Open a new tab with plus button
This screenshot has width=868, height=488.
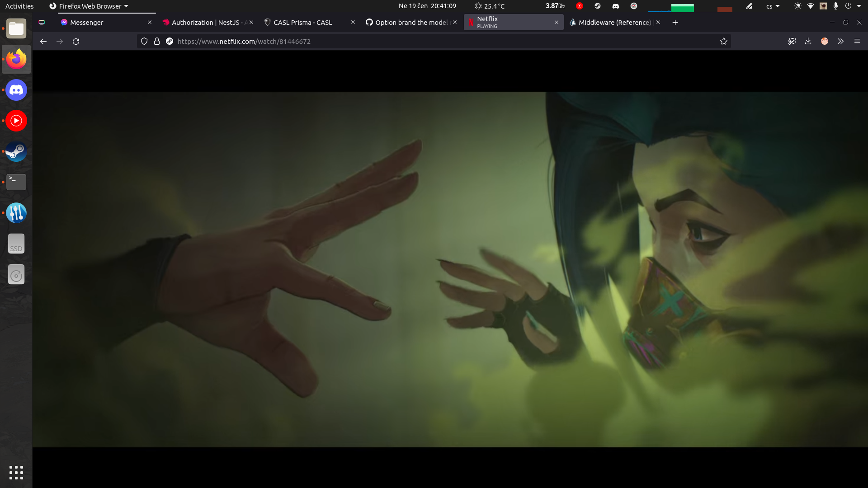(x=675, y=22)
